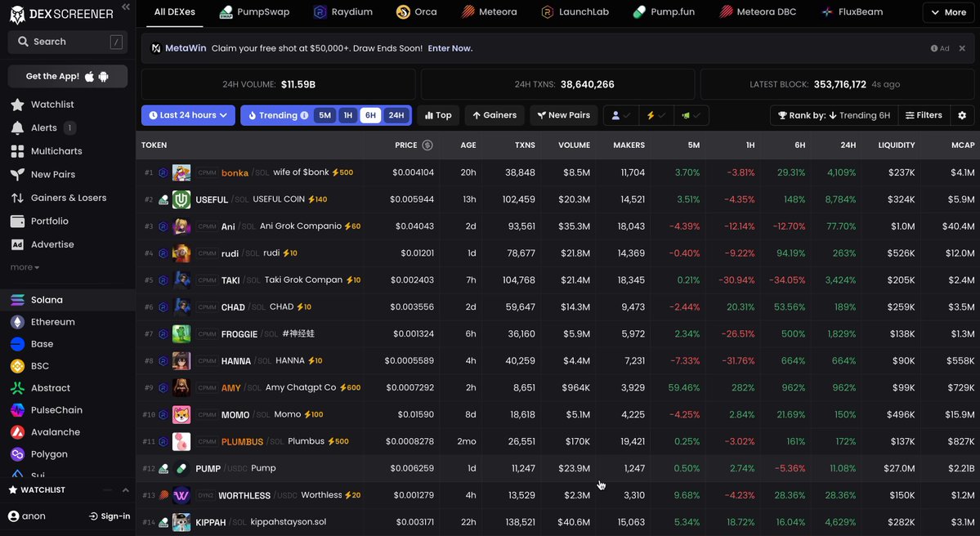
Task: Open Advertise ad icon in sidebar
Action: pyautogui.click(x=17, y=244)
